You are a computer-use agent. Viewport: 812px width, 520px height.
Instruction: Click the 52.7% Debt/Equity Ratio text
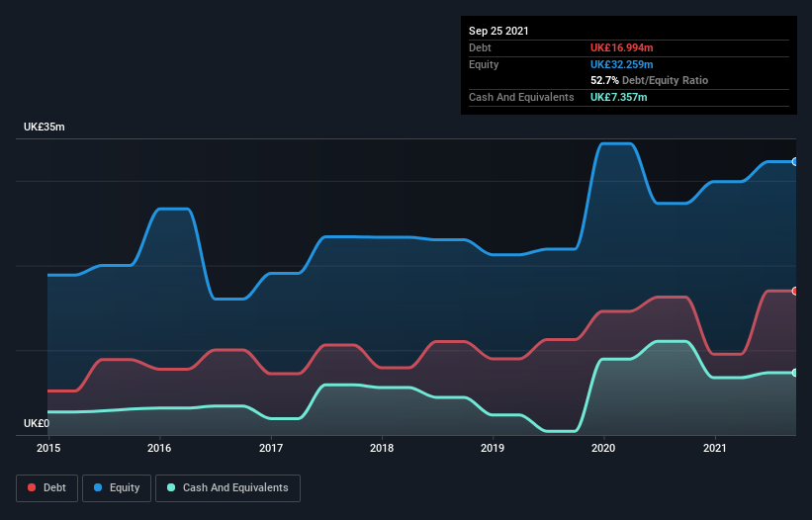point(649,80)
